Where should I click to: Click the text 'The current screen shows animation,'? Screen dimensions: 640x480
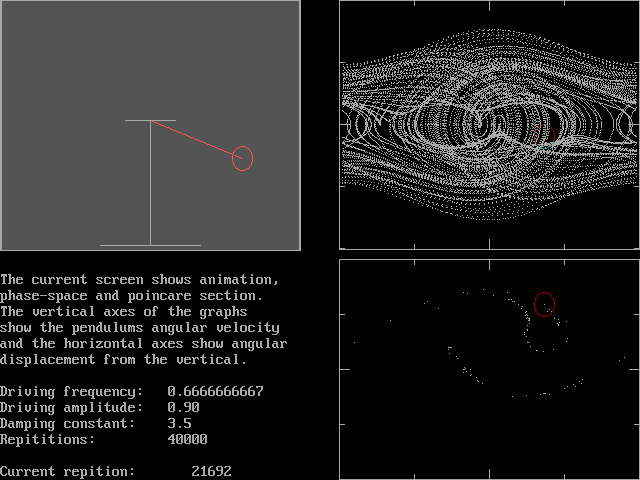point(140,280)
